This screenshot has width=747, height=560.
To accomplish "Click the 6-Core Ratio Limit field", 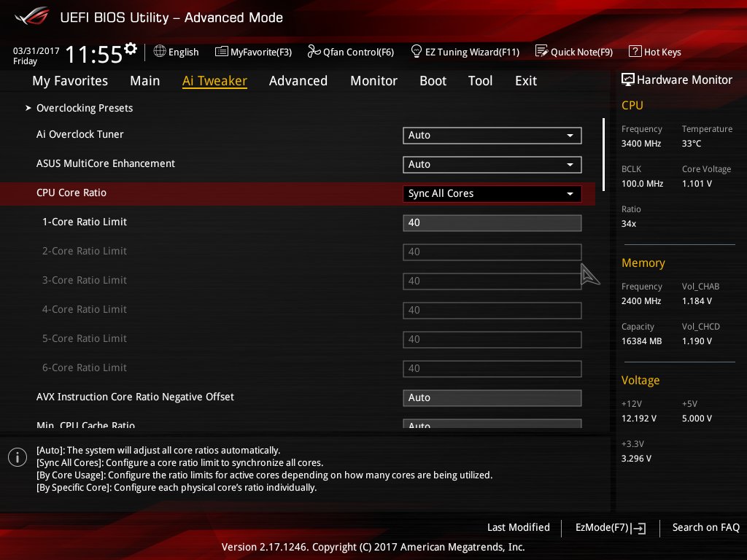I will pyautogui.click(x=492, y=368).
